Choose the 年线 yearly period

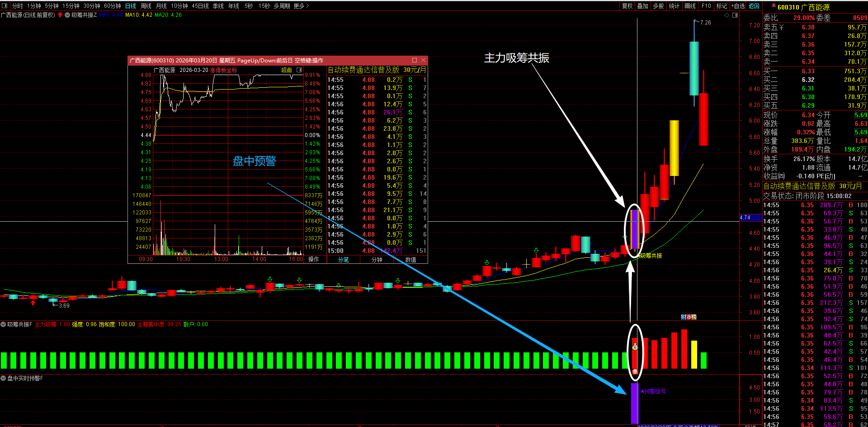(234, 6)
